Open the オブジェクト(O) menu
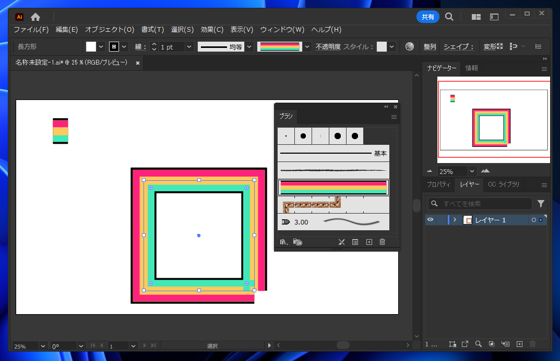Screen dimensions: 560x361 pyautogui.click(x=109, y=30)
